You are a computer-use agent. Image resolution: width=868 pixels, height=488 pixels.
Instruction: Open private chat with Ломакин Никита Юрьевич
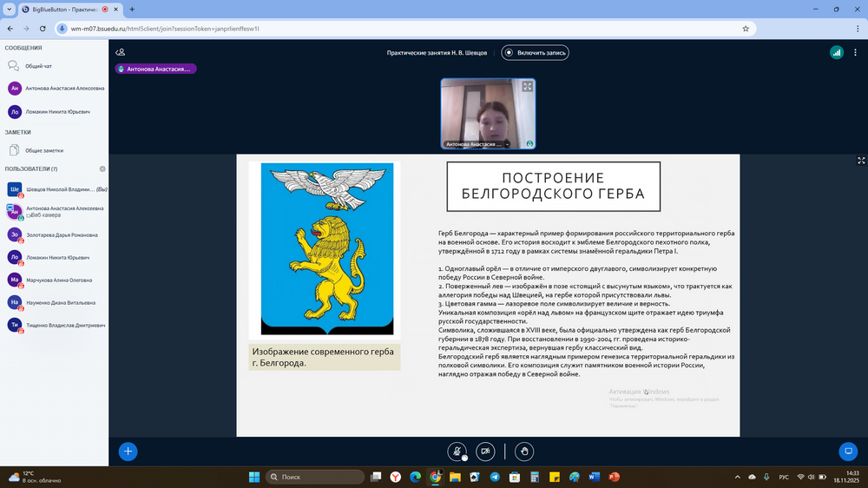[57, 111]
